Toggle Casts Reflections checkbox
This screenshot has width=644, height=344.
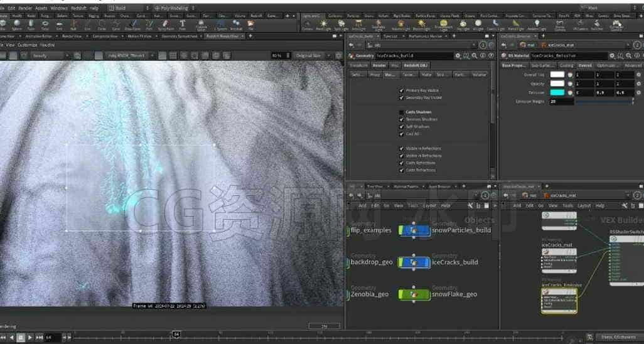[x=402, y=163]
